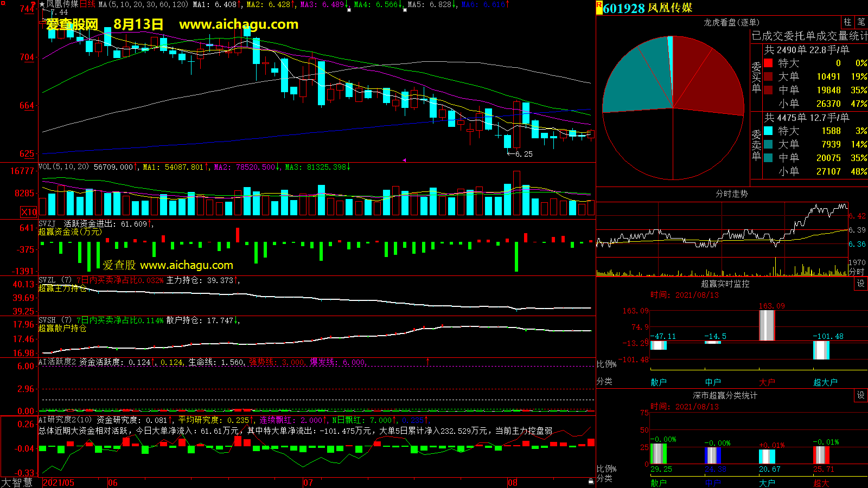Click the small red square in top-left corner
The height and width of the screenshot is (488, 868).
click(3, 3)
